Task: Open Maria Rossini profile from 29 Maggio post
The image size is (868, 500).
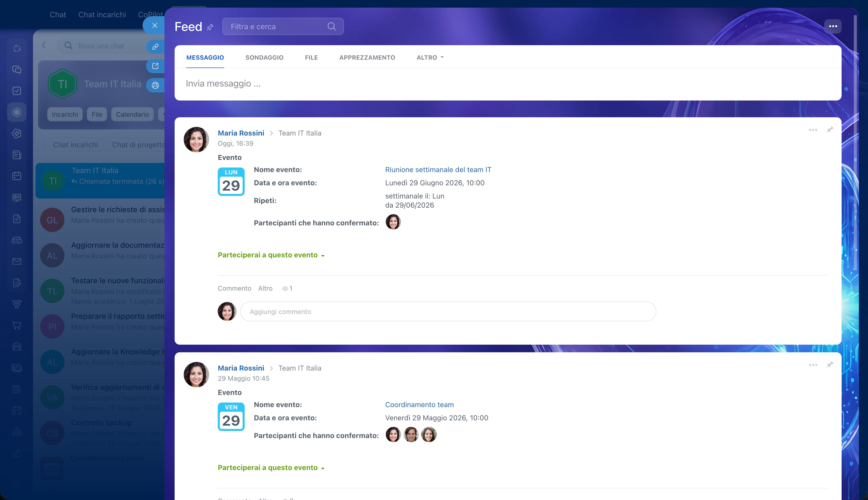Action: coord(241,368)
